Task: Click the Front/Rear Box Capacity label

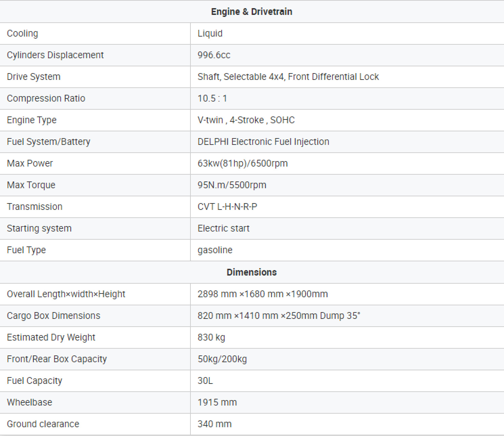Action: [57, 359]
